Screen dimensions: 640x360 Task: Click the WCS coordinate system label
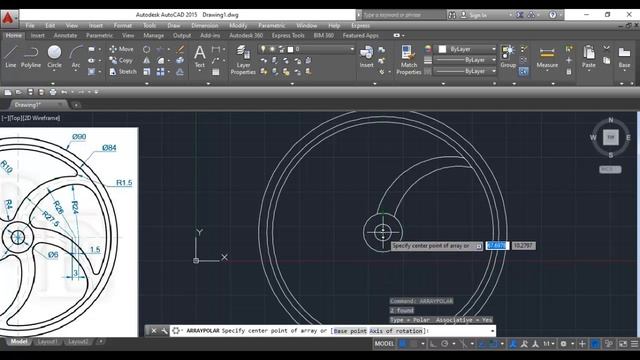(x=610, y=169)
